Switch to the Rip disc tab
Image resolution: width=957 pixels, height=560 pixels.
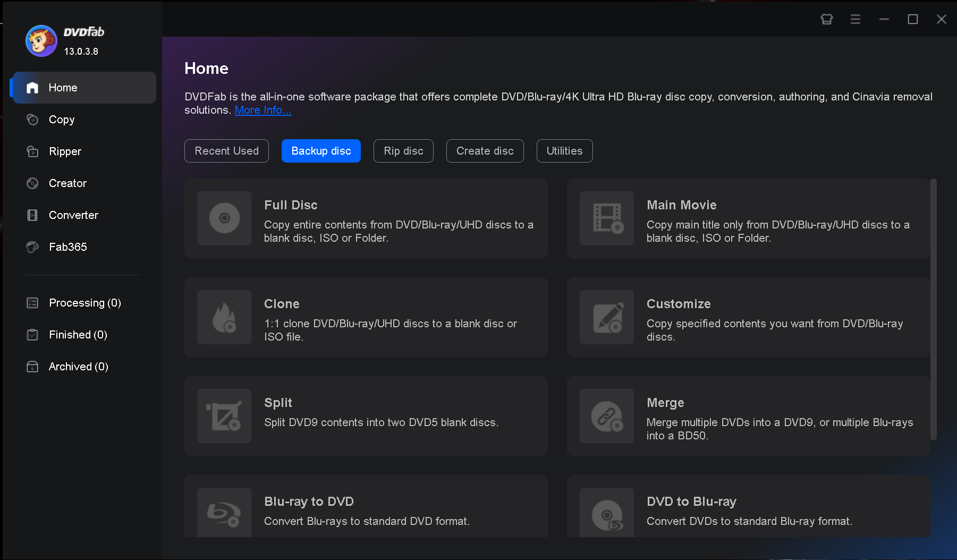[x=403, y=151]
